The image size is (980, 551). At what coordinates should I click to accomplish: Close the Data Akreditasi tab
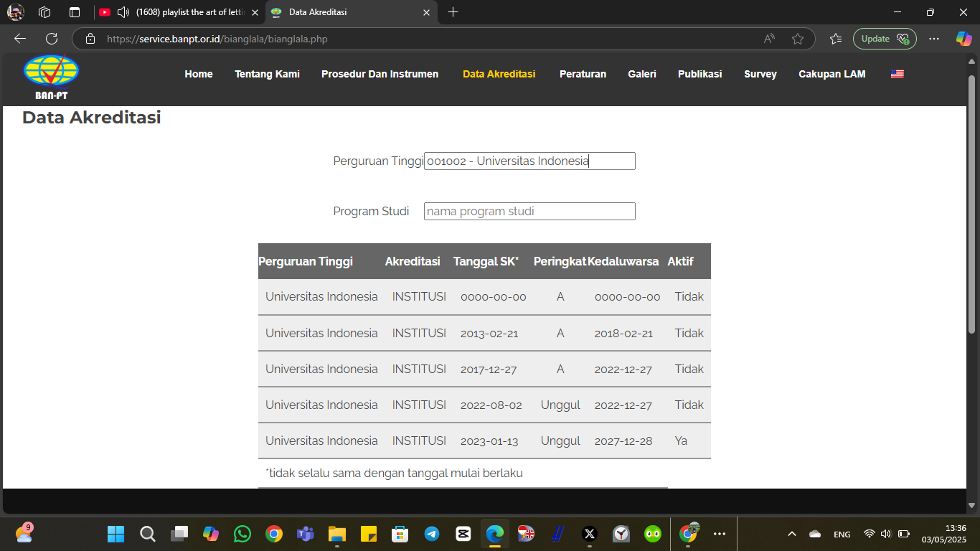[426, 12]
